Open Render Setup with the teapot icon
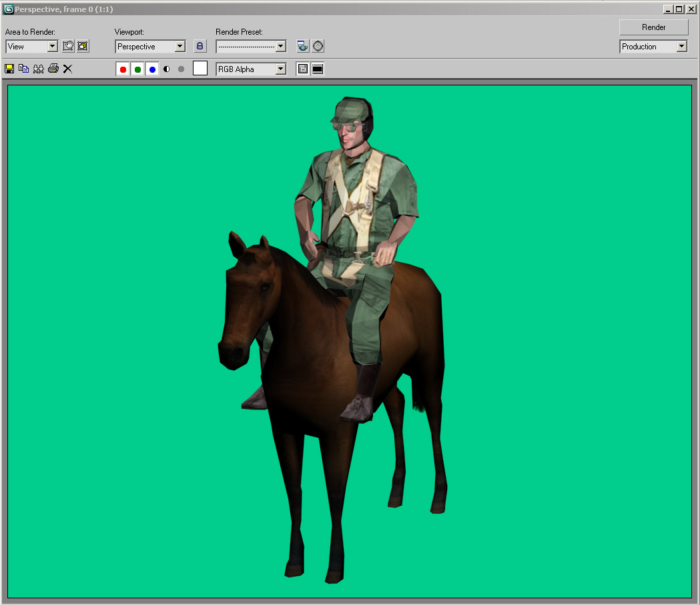The image size is (700, 605). click(303, 46)
